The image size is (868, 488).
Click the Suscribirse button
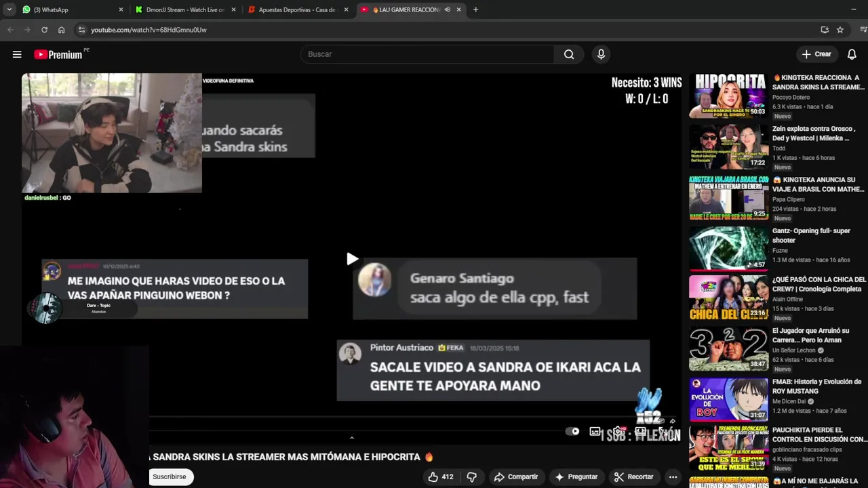coord(170,476)
